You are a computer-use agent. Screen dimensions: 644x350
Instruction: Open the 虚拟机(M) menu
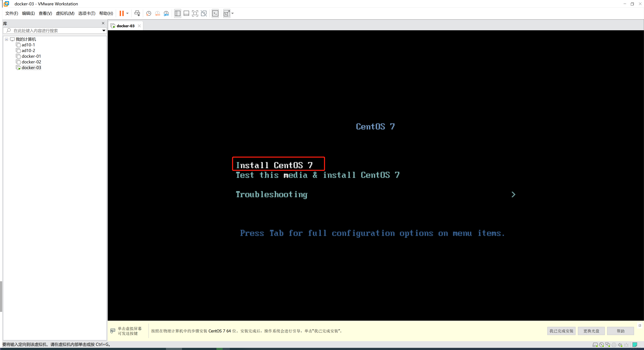click(65, 14)
